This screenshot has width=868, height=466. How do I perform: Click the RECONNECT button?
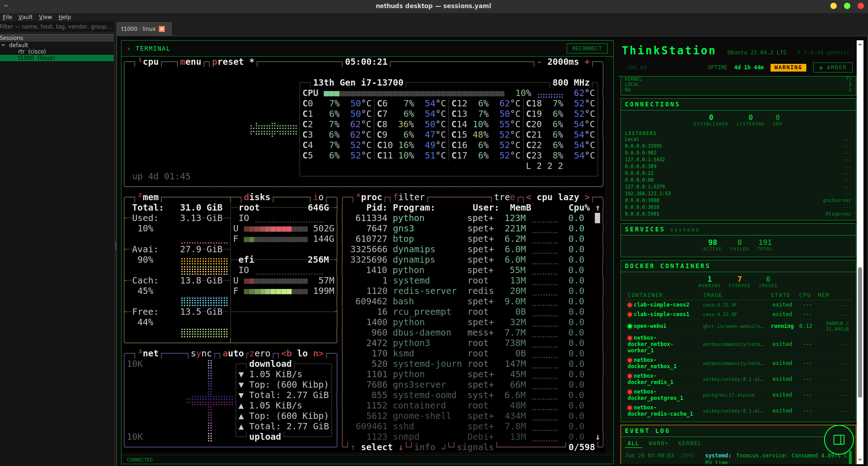[x=587, y=48]
